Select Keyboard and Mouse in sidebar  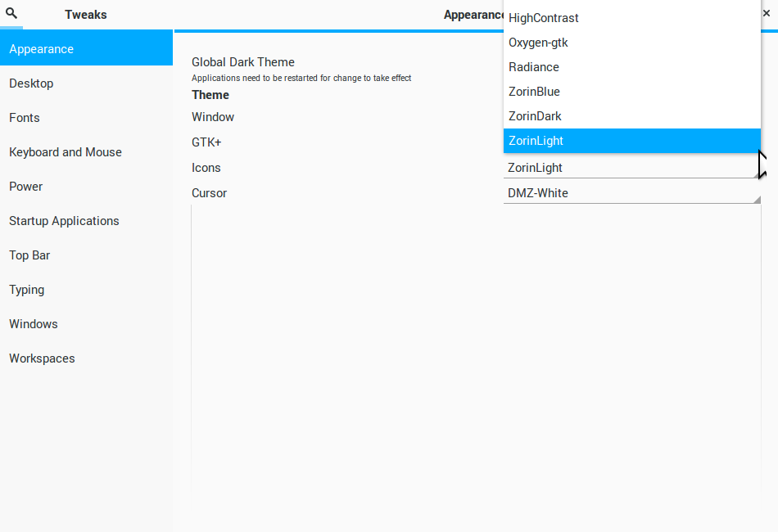pos(86,151)
